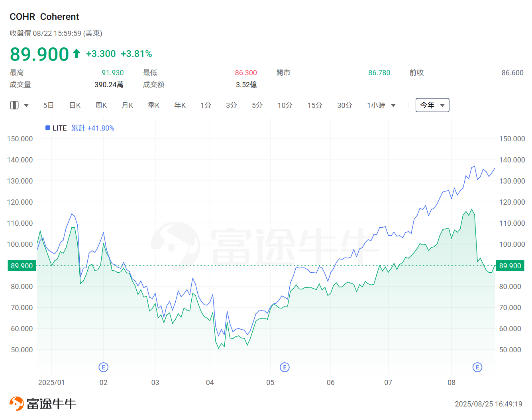532x420 pixels.
Task: Choose the 季K quarterly chart tab
Action: point(154,105)
